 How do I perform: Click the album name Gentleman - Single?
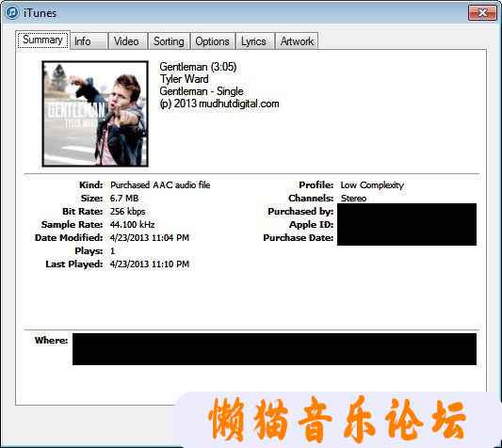coord(202,91)
